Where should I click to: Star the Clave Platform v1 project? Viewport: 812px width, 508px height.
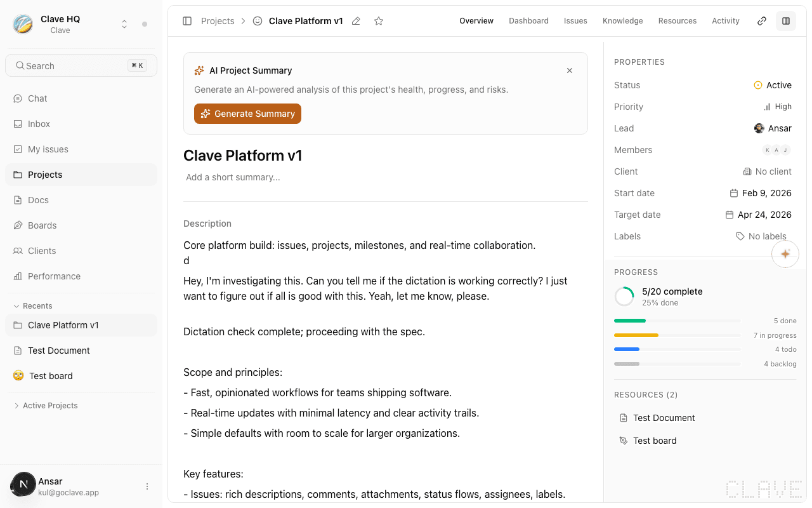click(378, 21)
